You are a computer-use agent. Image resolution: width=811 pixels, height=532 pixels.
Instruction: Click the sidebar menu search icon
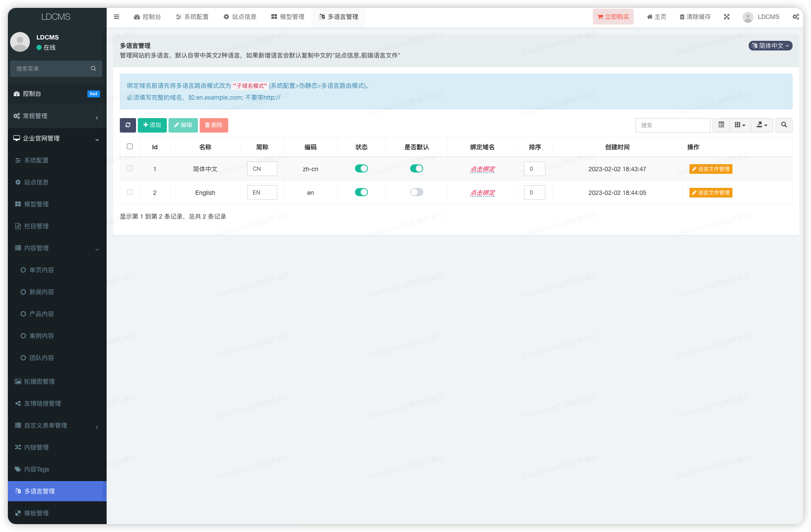point(93,68)
